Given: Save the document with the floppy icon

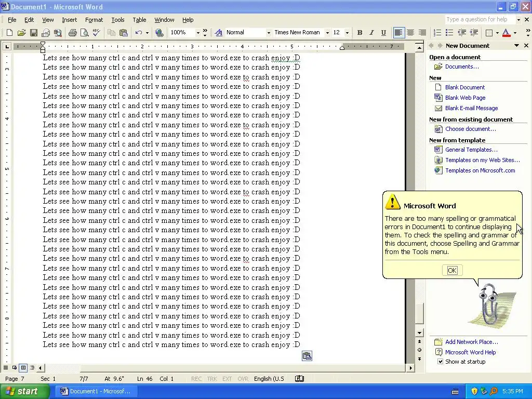Looking at the screenshot, I should pos(34,33).
